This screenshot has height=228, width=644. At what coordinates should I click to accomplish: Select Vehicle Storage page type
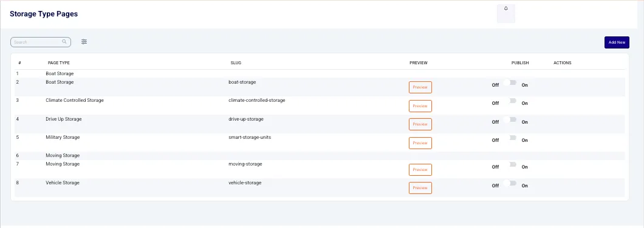coord(63,183)
